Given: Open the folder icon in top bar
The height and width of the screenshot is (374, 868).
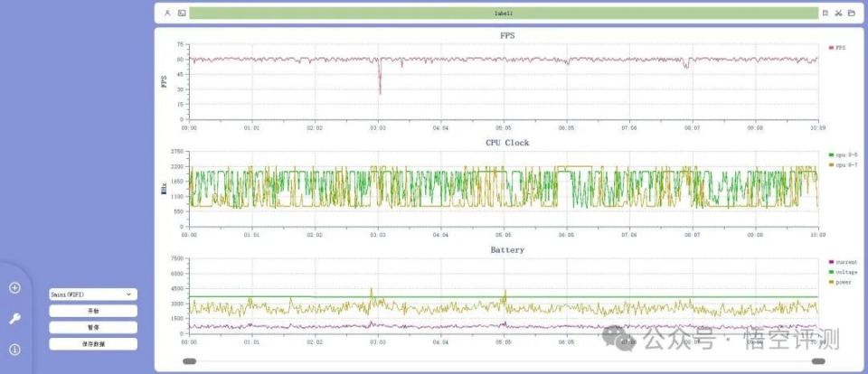Looking at the screenshot, I should click(x=852, y=14).
